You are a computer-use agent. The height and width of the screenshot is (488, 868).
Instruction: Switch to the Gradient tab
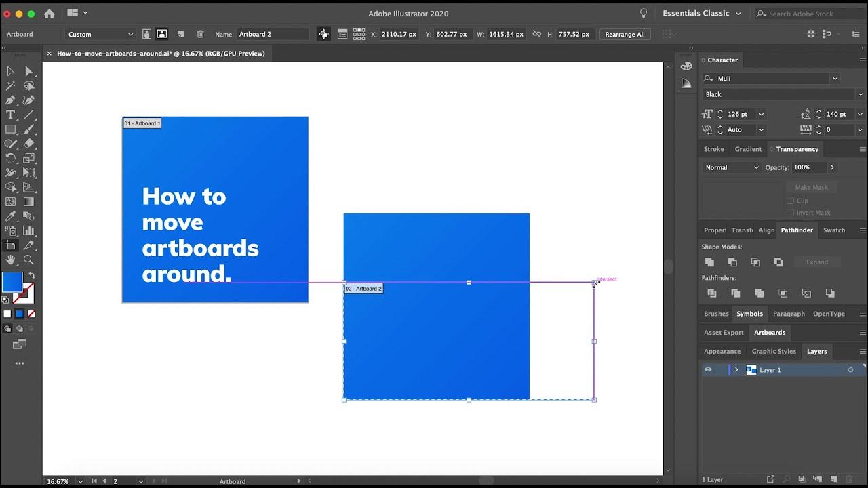pyautogui.click(x=748, y=149)
